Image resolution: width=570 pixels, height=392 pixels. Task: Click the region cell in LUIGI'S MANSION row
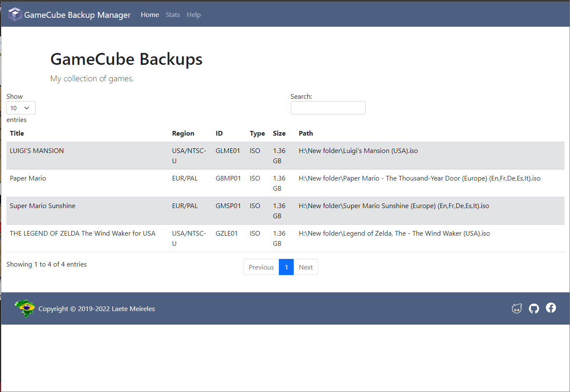pyautogui.click(x=189, y=156)
